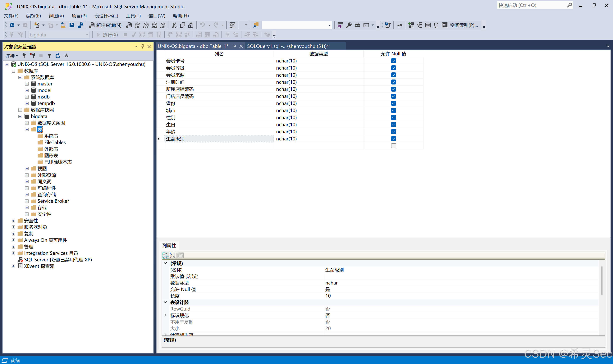Check the empty Allow Null box in blank row
The height and width of the screenshot is (364, 613).
pyautogui.click(x=393, y=146)
